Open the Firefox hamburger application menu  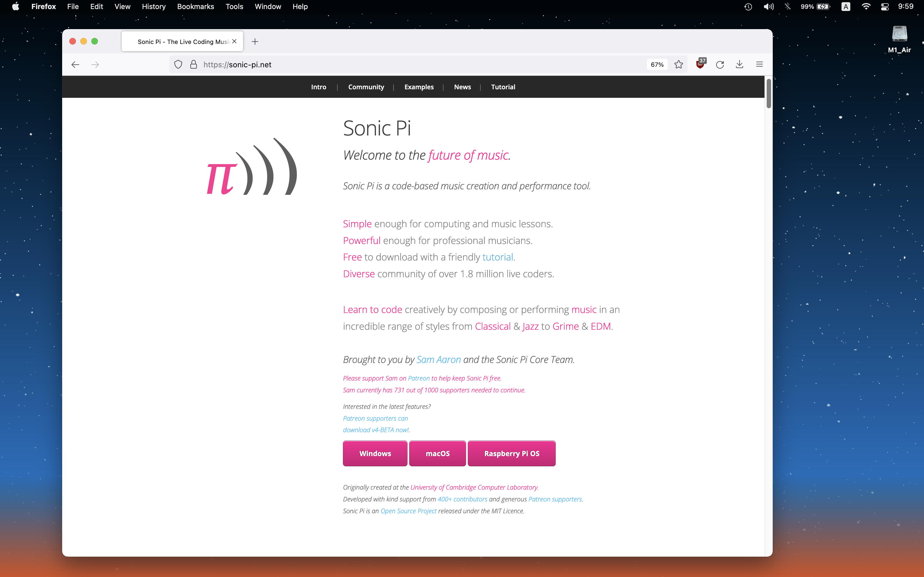click(760, 65)
